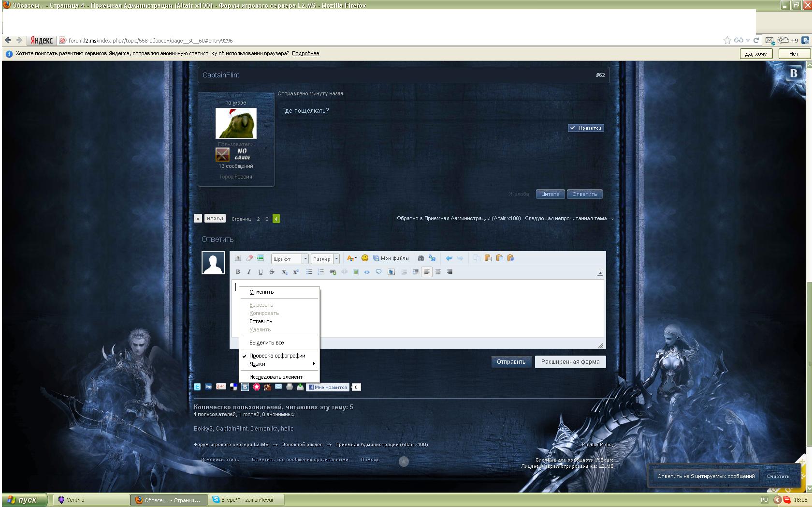The height and width of the screenshot is (508, 812).
Task: Open the Размер font size dropdown
Action: tap(325, 259)
